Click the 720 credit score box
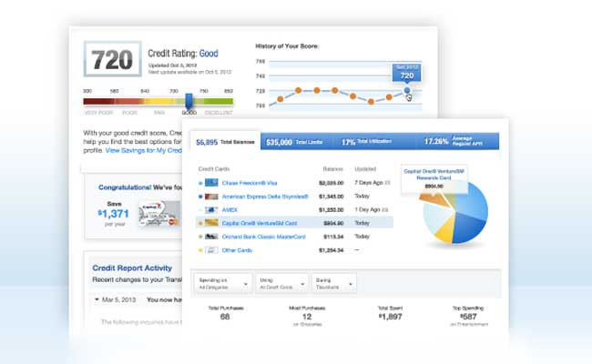Image resolution: width=592 pixels, height=364 pixels. [113, 59]
